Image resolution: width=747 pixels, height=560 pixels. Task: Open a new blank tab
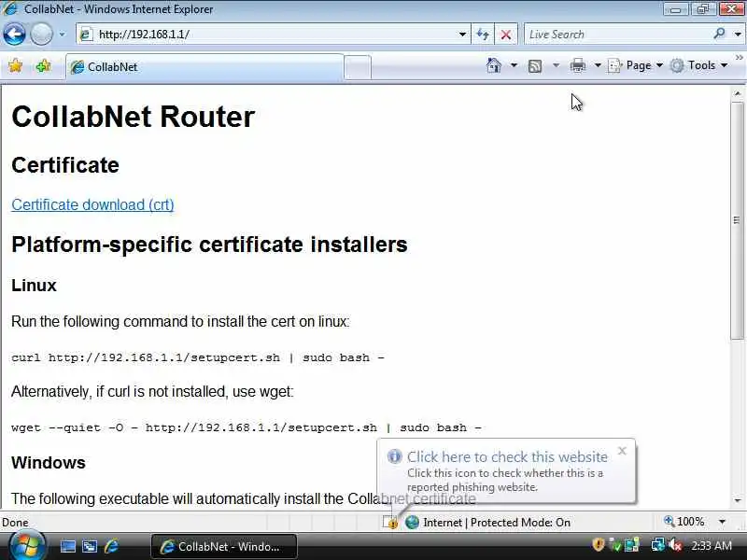pyautogui.click(x=358, y=67)
